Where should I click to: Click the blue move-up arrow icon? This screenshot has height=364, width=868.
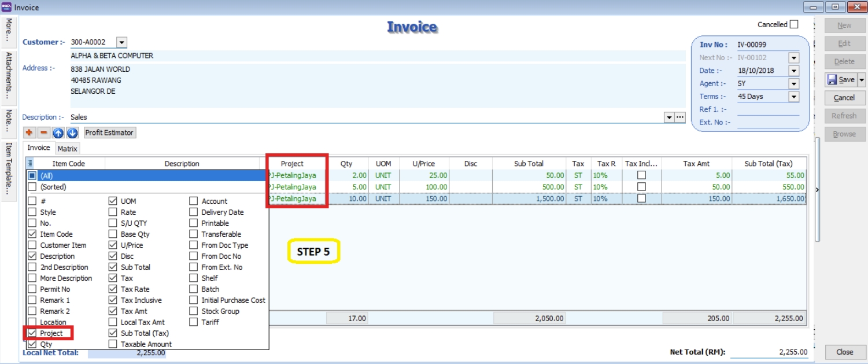point(58,133)
